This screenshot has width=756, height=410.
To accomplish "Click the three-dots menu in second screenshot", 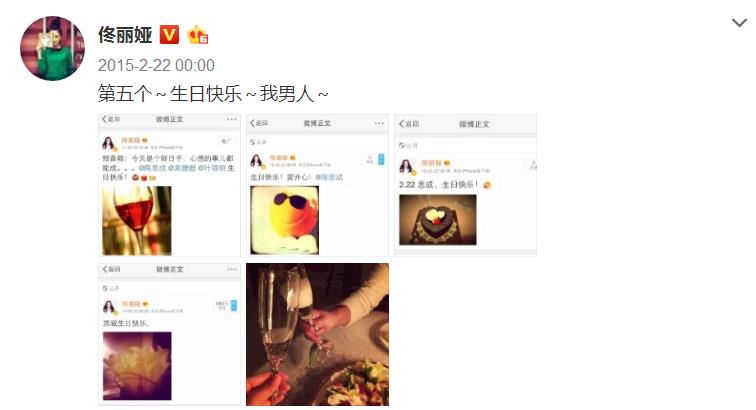I will click(379, 123).
